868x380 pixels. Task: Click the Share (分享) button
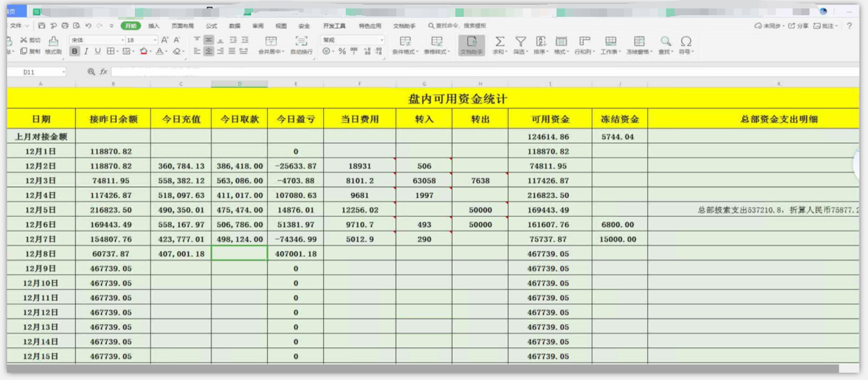tap(798, 26)
